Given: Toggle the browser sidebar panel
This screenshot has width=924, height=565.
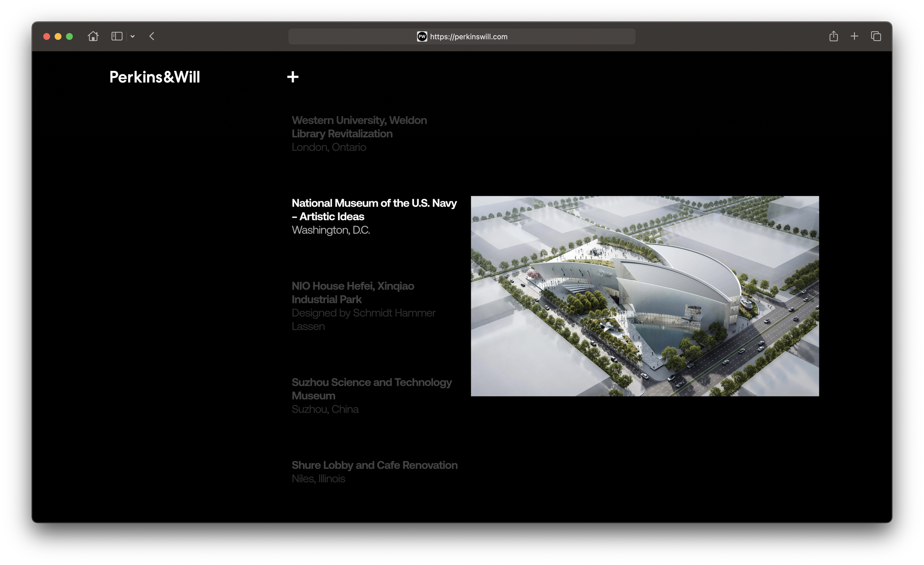Looking at the screenshot, I should (x=117, y=36).
